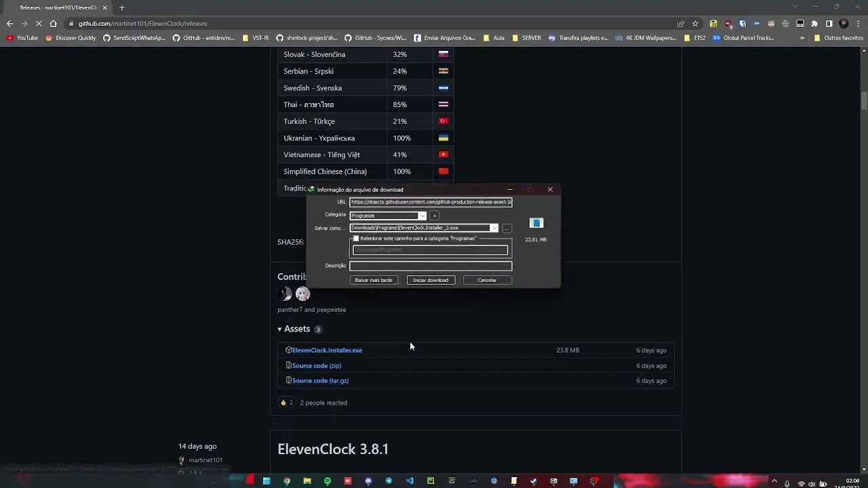Go back in browser
868x488 pixels.
9,23
